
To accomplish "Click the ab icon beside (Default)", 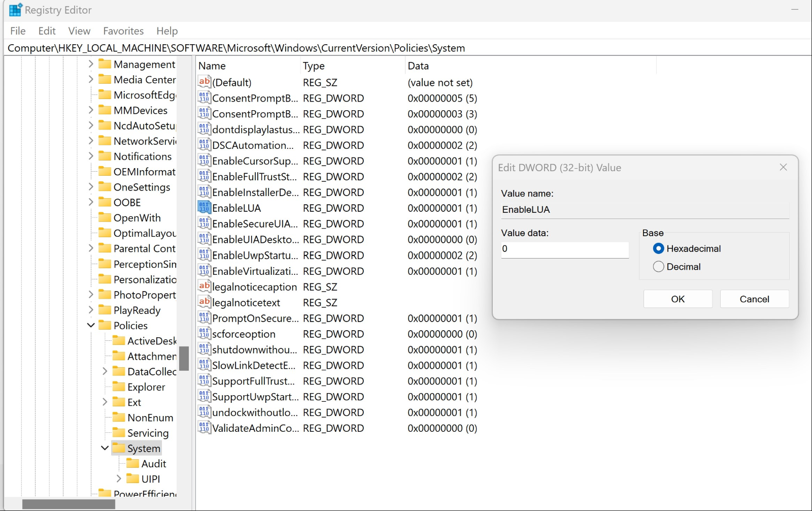I will coord(204,82).
